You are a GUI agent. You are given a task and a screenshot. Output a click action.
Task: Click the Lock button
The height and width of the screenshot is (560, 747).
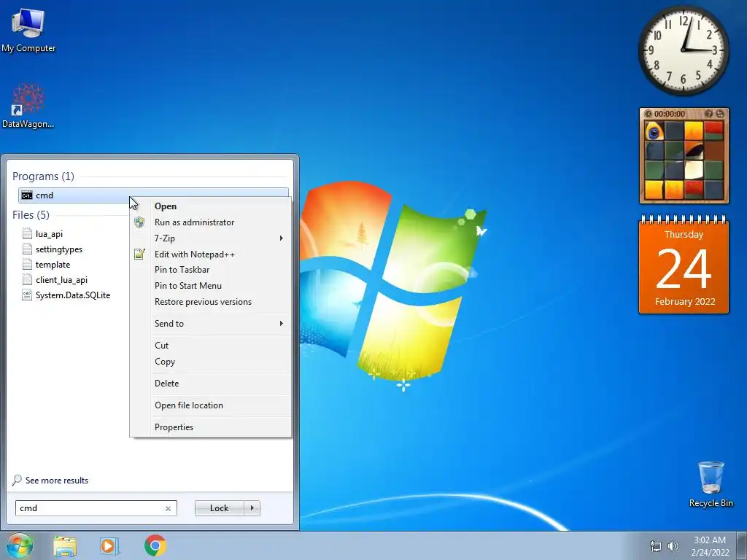pos(219,508)
